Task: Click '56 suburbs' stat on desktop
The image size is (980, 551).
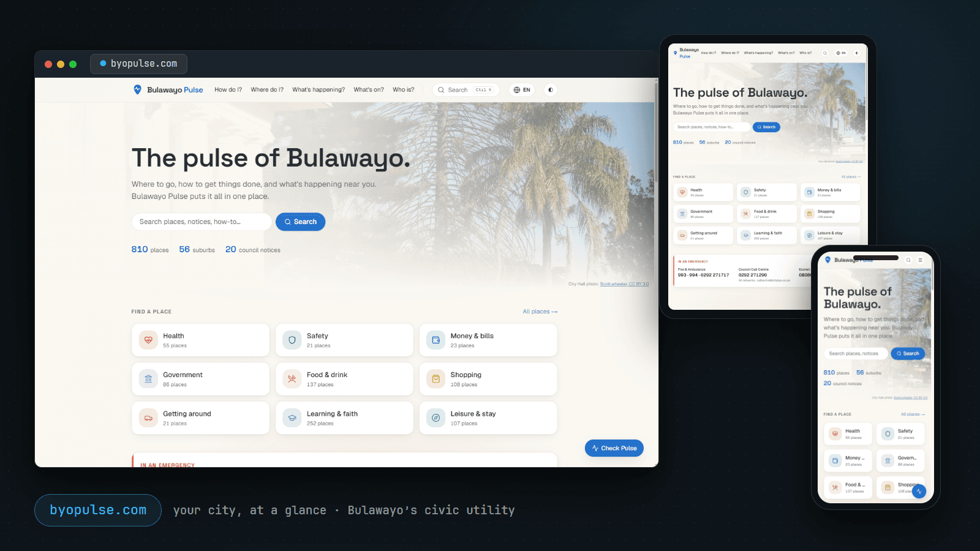Action: (x=197, y=250)
